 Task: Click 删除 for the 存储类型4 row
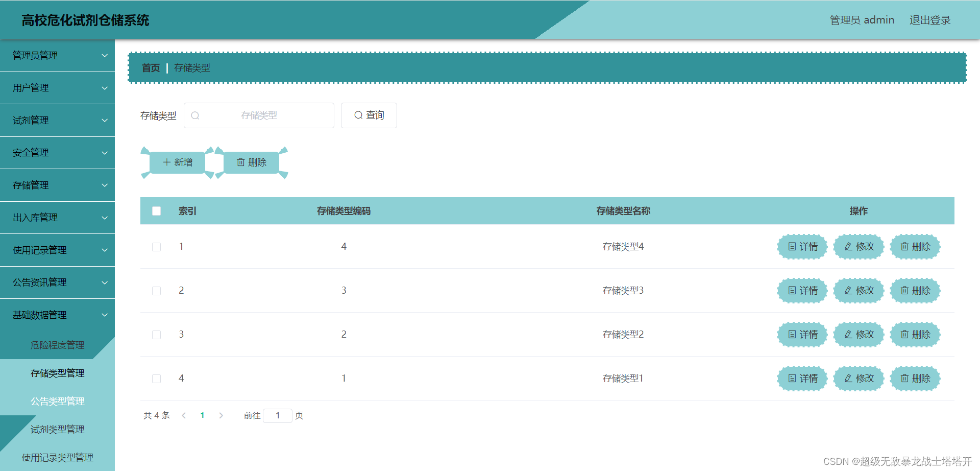(915, 247)
